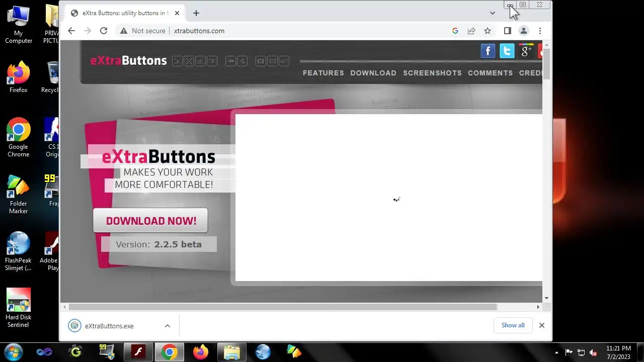Open Firefox from the taskbar

point(201,352)
